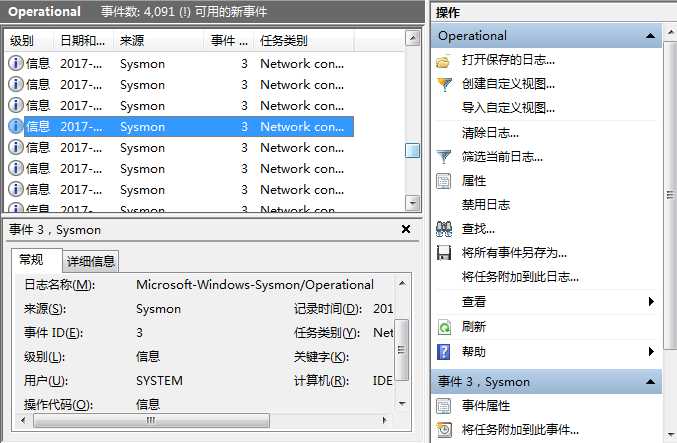Expand the 查看 submenu arrow
Image resolution: width=677 pixels, height=443 pixels.
[x=651, y=301]
